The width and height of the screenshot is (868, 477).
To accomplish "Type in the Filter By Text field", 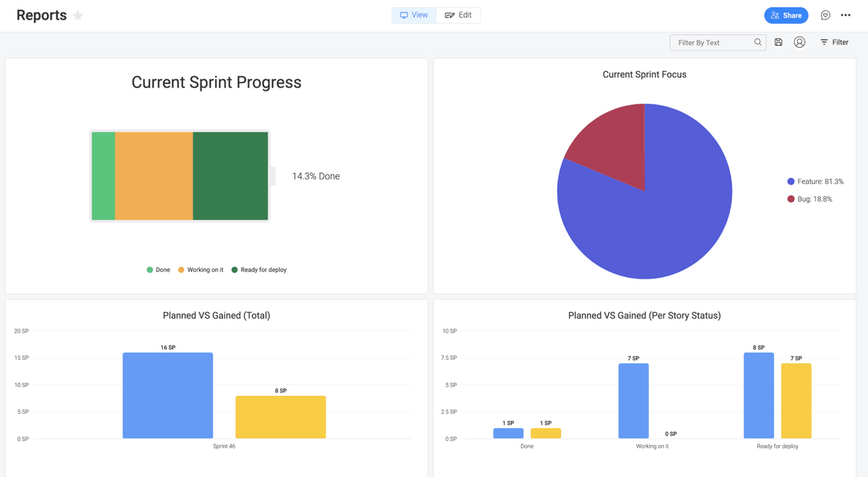I will (712, 43).
